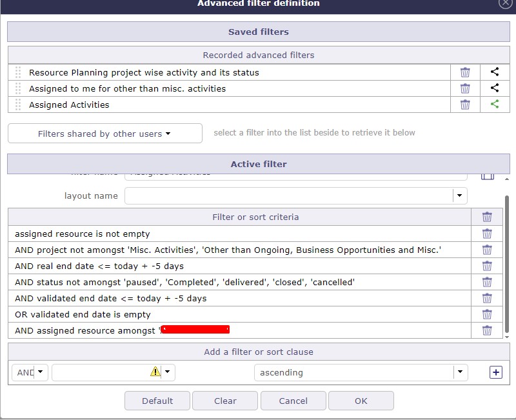The height and width of the screenshot is (420, 516).
Task: Click the Clear button
Action: coord(225,401)
